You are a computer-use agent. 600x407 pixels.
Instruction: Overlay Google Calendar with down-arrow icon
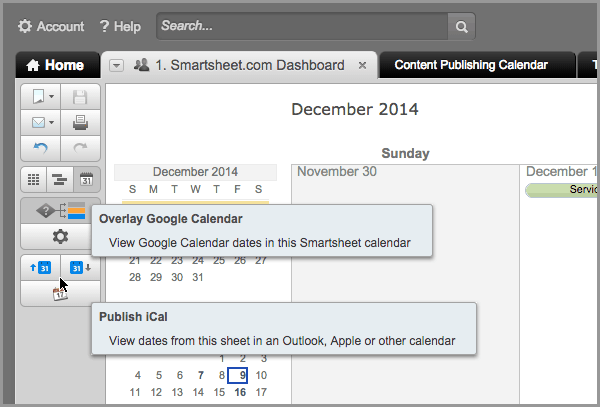tap(81, 268)
